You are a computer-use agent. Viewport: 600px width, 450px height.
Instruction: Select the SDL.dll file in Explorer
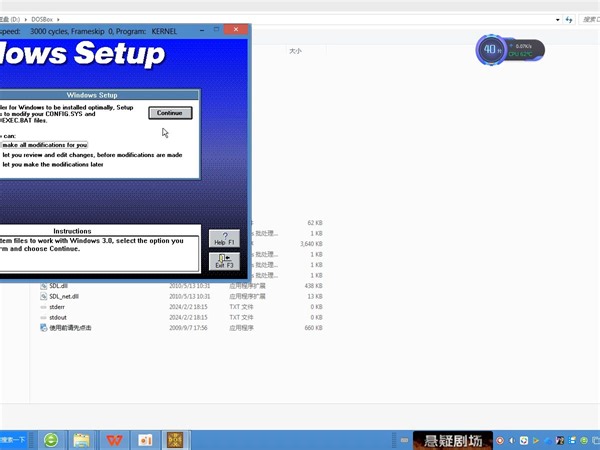[x=59, y=286]
